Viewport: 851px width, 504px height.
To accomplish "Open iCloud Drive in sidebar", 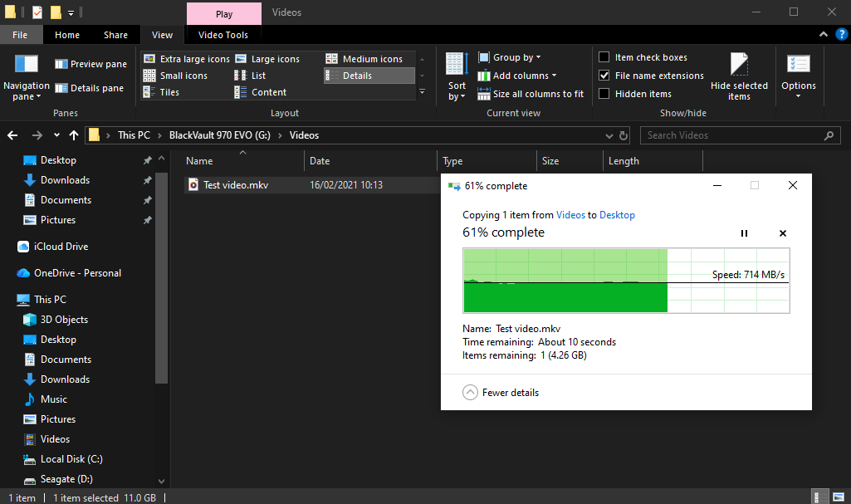I will pos(61,247).
